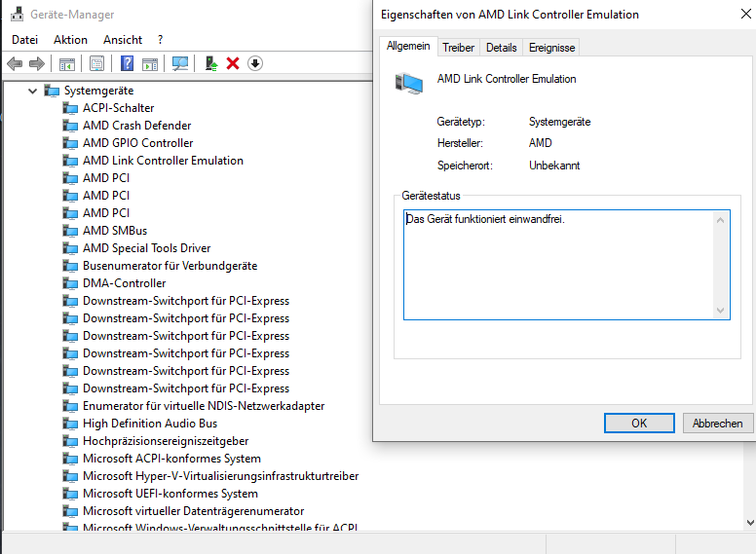Click the device icon in properties dialog

tap(409, 84)
